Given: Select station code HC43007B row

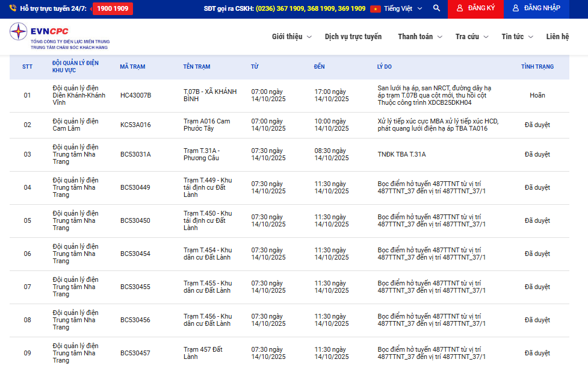Looking at the screenshot, I should click(x=135, y=95).
